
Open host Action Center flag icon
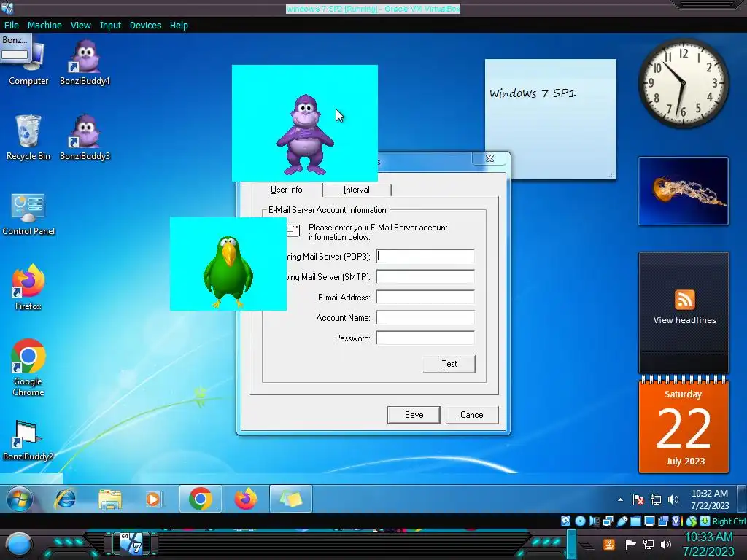pos(630,544)
